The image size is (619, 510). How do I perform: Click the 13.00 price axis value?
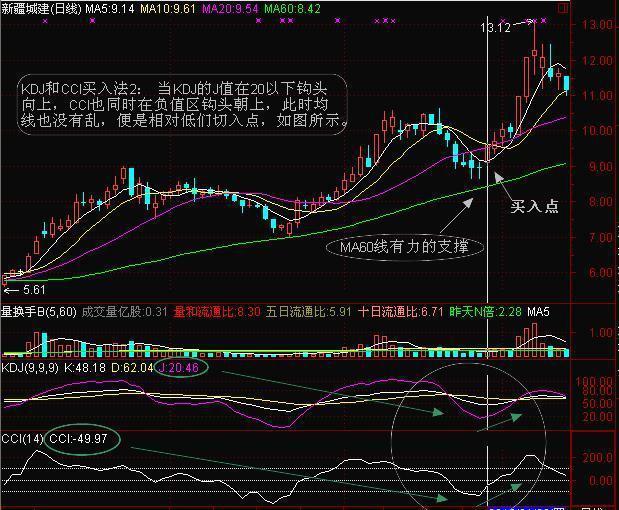click(x=597, y=24)
